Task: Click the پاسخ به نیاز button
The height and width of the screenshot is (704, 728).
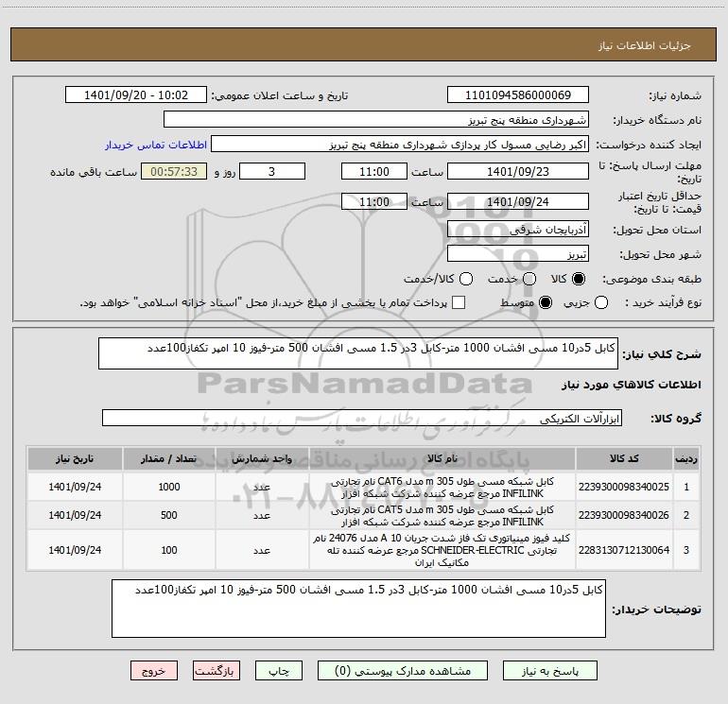Action: click(x=550, y=671)
